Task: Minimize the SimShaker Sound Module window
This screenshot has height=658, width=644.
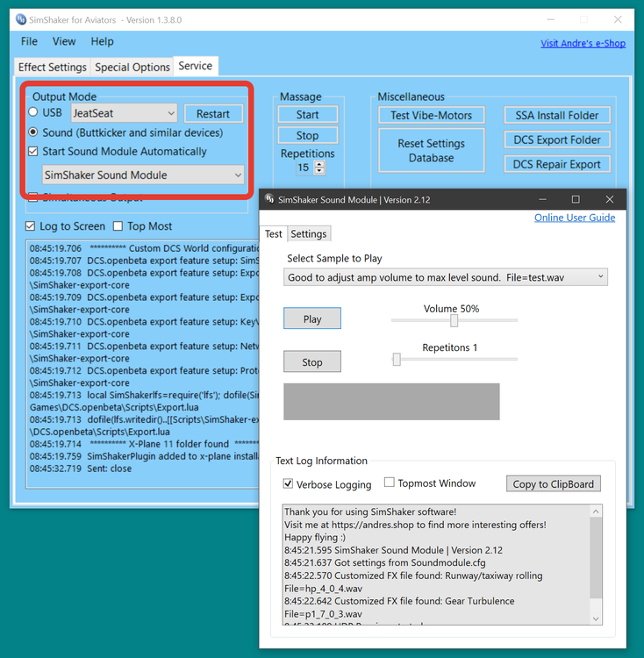Action: (542, 199)
